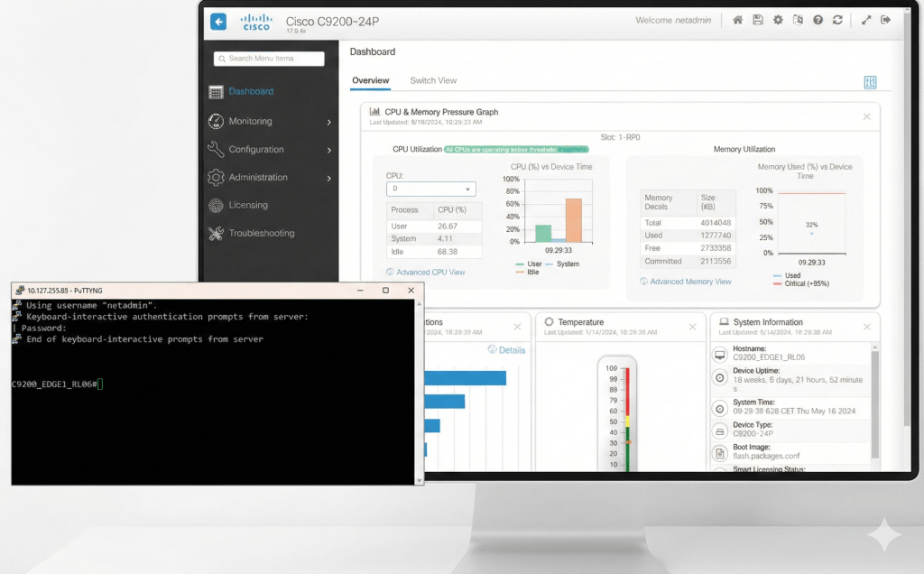Click the Search Menu Items field
Image resolution: width=924 pixels, height=574 pixels.
[x=269, y=59]
